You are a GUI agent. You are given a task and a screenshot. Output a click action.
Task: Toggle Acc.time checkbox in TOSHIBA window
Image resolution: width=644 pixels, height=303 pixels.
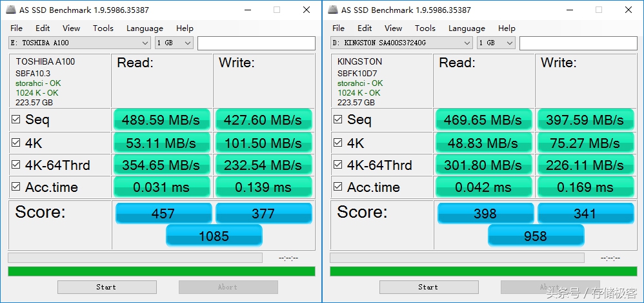[x=16, y=187]
